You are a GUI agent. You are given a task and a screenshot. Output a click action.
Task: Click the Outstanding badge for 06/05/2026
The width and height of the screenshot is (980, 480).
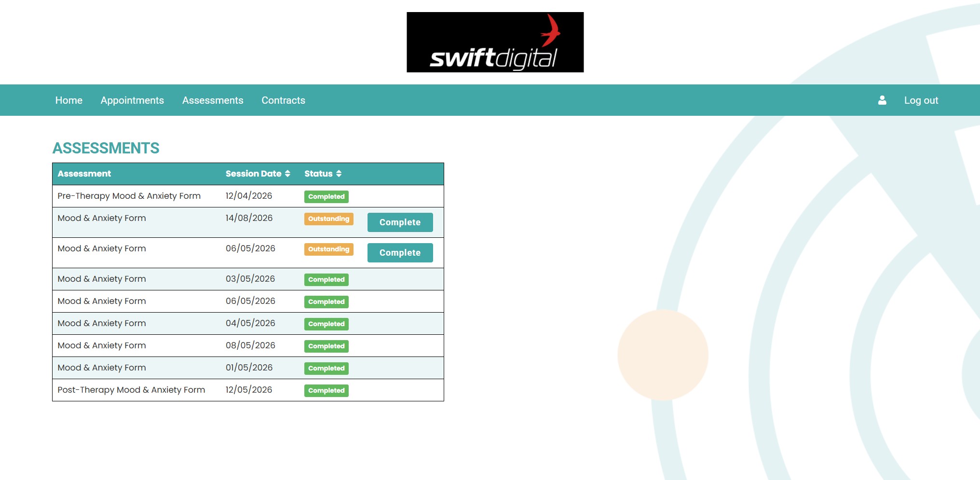point(329,249)
